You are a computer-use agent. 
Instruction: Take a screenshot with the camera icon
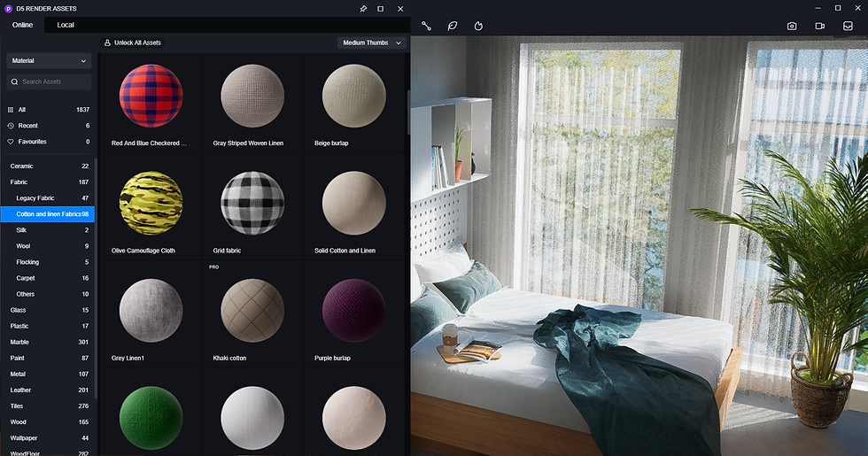click(792, 26)
